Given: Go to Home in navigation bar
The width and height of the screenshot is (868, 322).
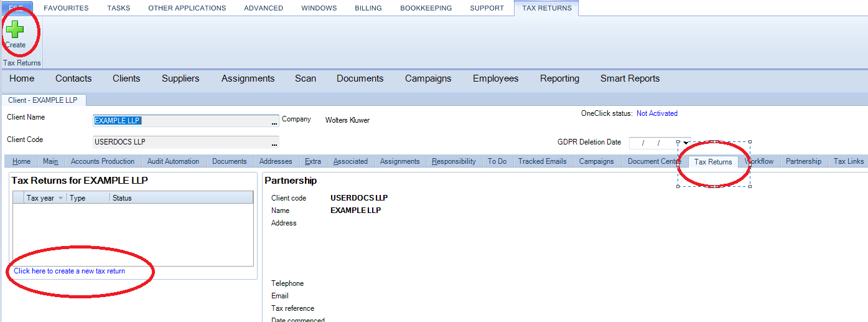Looking at the screenshot, I should click(22, 78).
